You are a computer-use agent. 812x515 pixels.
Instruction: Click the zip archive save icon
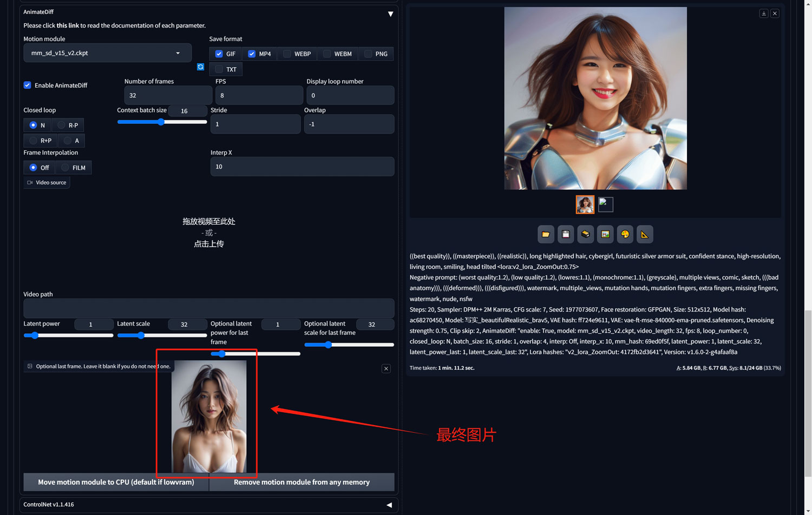(x=585, y=234)
